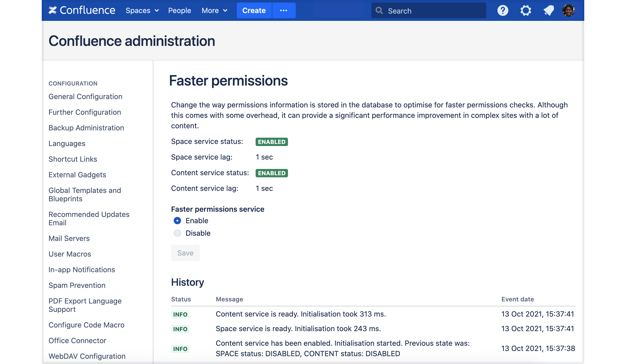Click the 'Content service has been enabled' message
This screenshot has width=626, height=364.
pos(342,348)
